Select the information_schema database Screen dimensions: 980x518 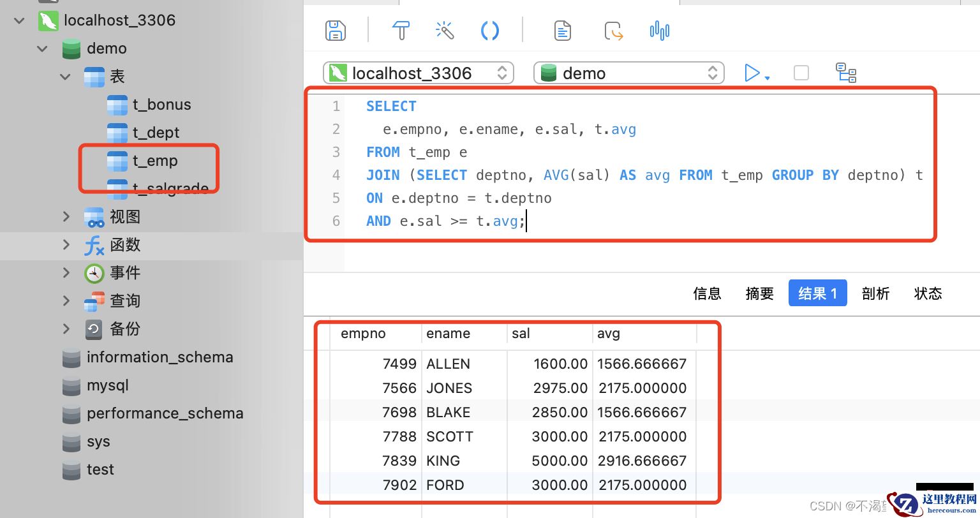(x=160, y=357)
